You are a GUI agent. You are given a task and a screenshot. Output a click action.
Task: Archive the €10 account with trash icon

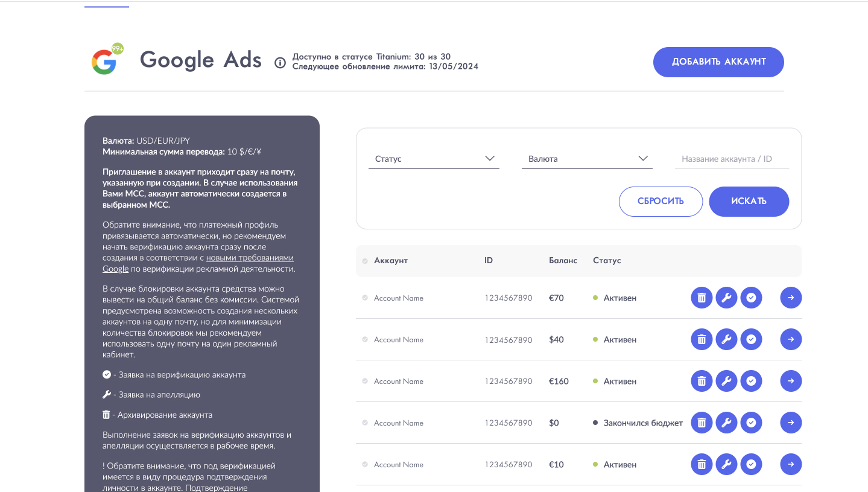702,464
